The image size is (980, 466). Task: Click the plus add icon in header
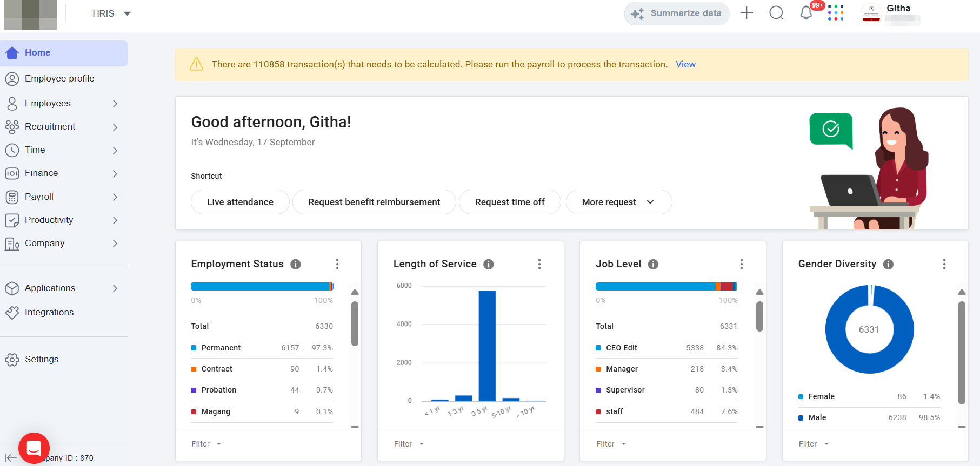pyautogui.click(x=746, y=13)
